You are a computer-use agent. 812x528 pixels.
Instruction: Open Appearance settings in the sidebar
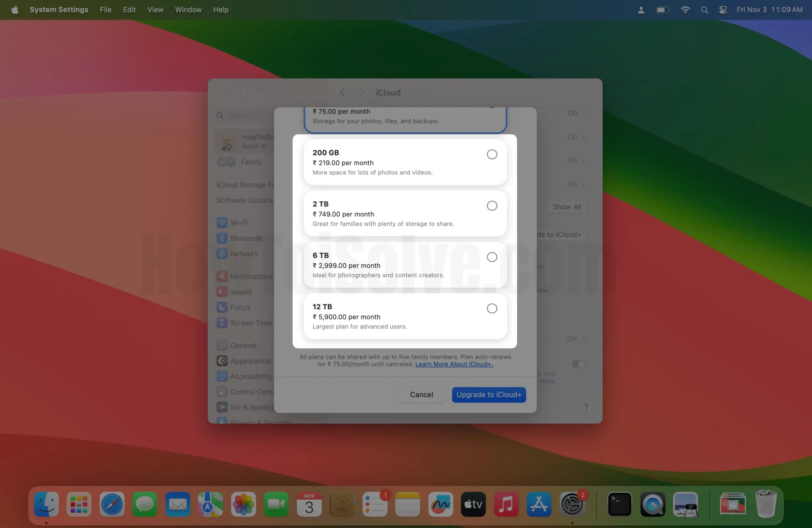pyautogui.click(x=249, y=361)
